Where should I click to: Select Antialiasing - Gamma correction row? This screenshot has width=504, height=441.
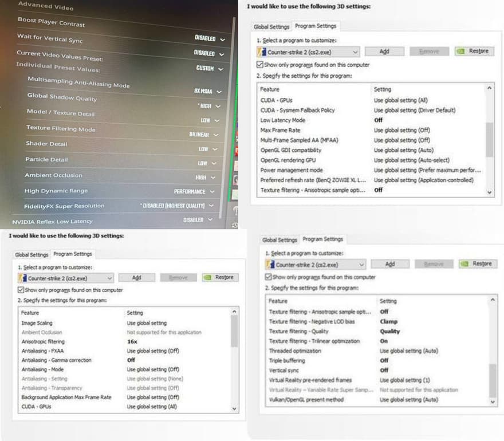[125, 360]
